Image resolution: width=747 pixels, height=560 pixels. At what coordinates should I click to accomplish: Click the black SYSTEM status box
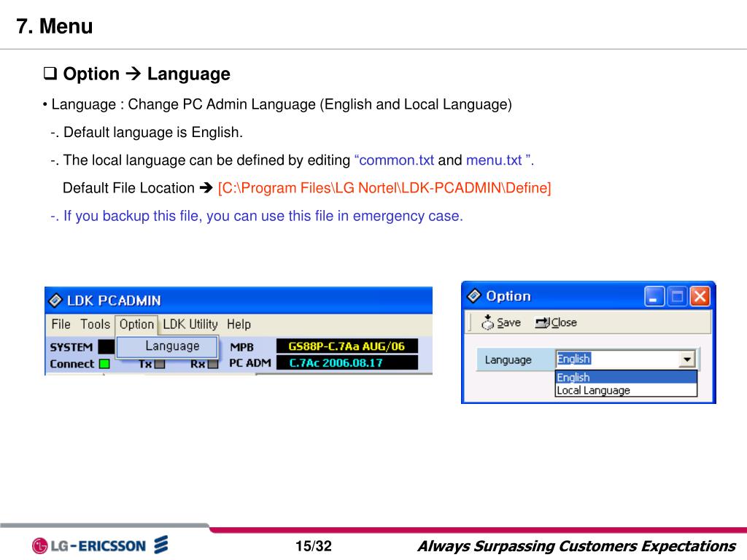pyautogui.click(x=107, y=346)
